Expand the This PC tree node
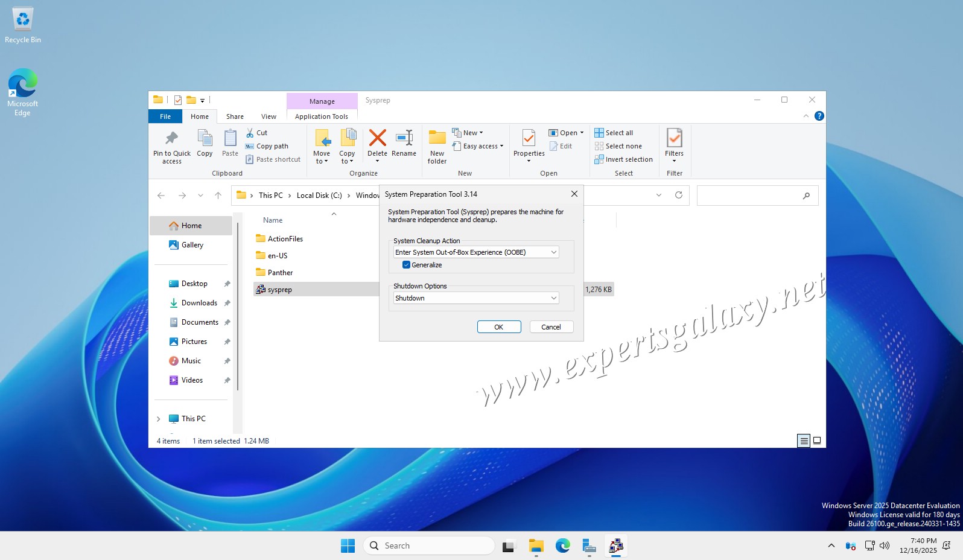 point(159,419)
